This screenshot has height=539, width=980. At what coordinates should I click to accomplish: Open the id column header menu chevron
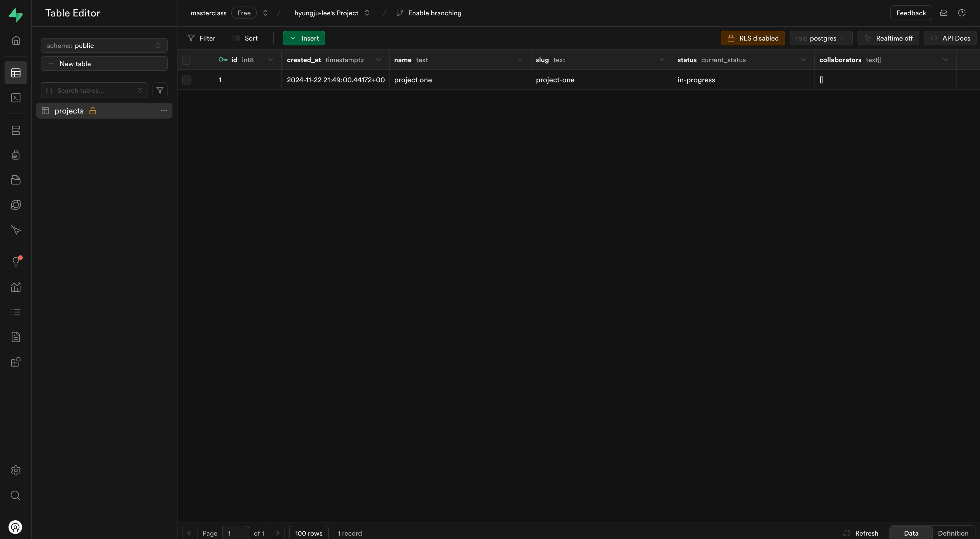click(x=271, y=60)
